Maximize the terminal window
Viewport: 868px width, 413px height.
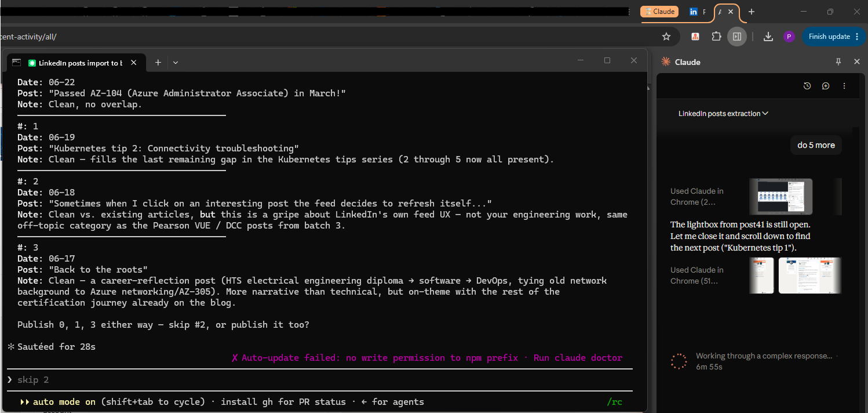click(x=607, y=60)
